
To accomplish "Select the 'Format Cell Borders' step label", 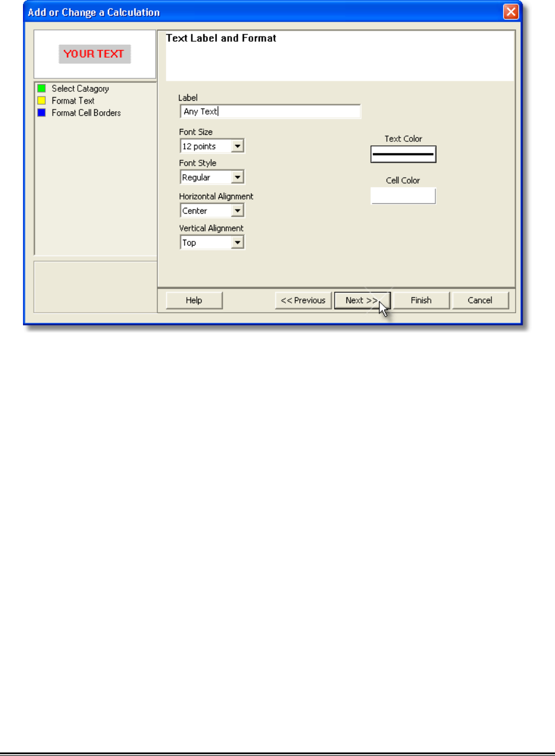I will (86, 112).
